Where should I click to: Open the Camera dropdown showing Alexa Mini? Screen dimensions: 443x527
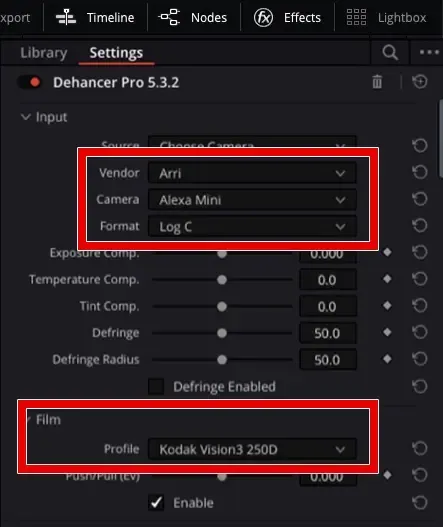point(252,200)
